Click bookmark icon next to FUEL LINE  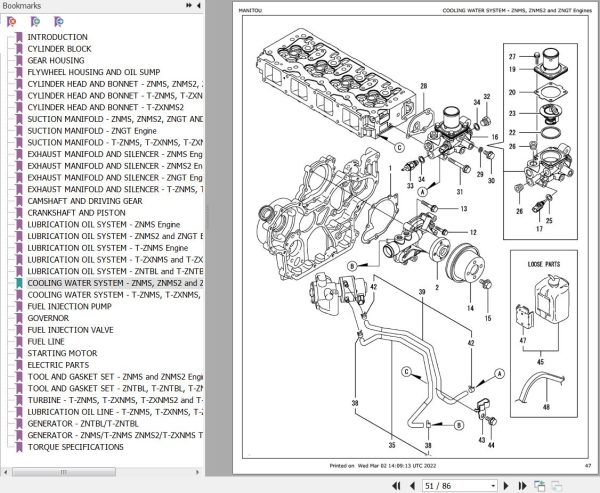[19, 342]
